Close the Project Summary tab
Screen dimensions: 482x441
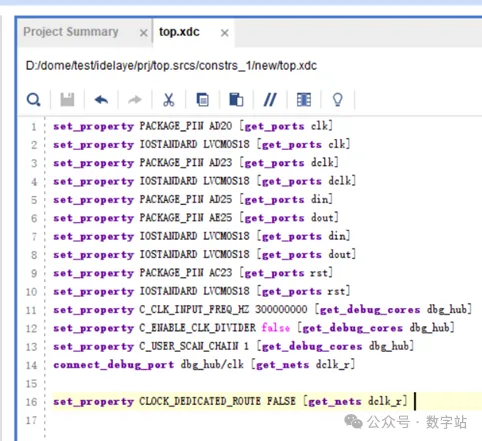144,33
